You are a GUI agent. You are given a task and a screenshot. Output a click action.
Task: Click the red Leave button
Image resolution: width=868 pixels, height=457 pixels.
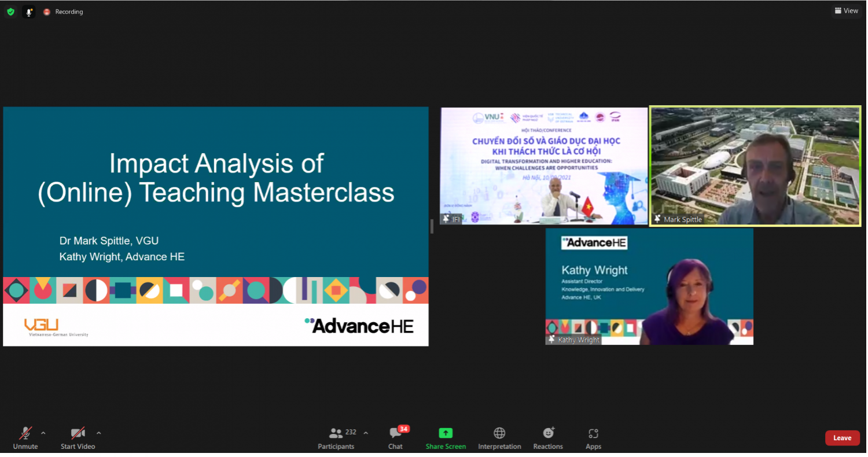click(x=842, y=438)
